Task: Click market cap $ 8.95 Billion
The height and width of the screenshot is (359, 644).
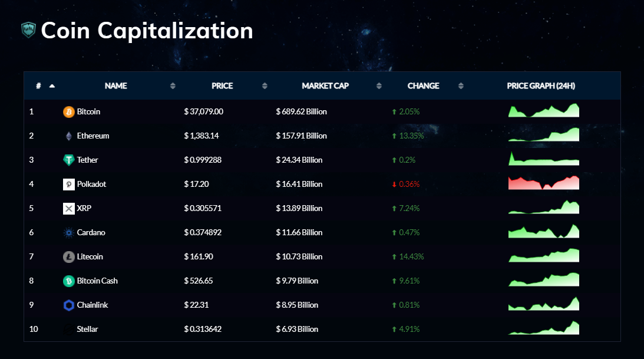Action: (297, 305)
